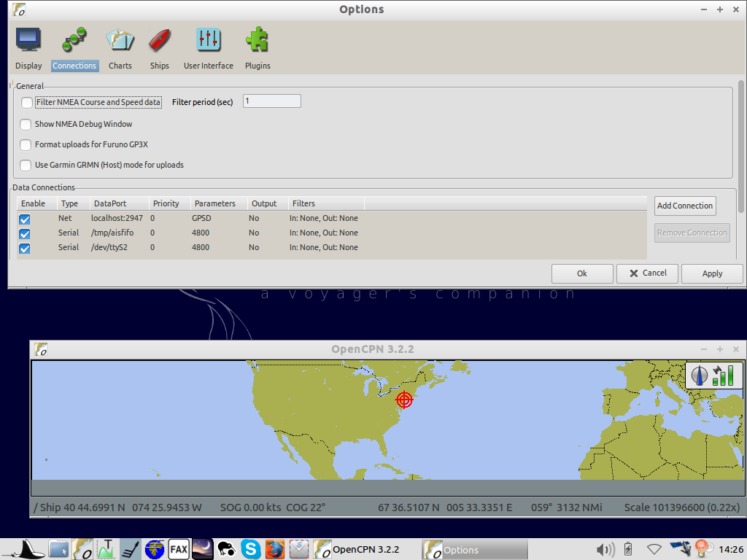The height and width of the screenshot is (560, 747).
Task: Select the Connections tab label
Action: pyautogui.click(x=74, y=66)
